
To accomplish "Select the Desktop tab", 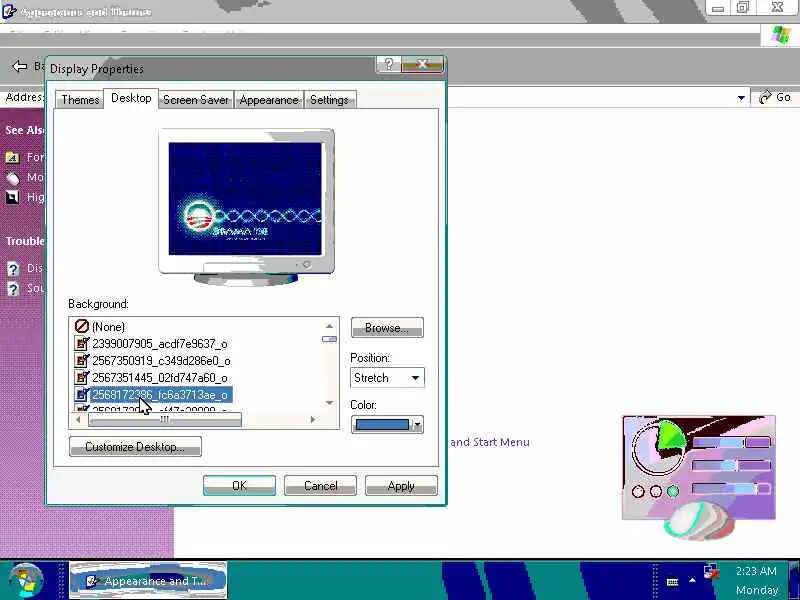I will coord(131,98).
